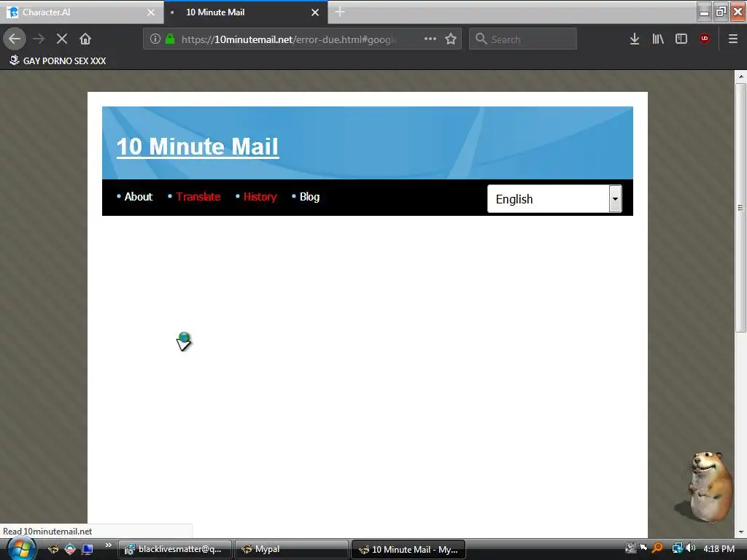Open the Library bookshelf icon

[658, 39]
